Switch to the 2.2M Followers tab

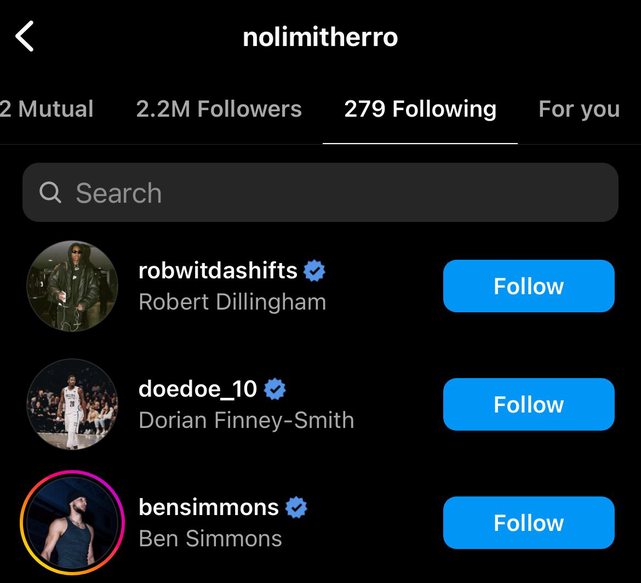pyautogui.click(x=218, y=109)
